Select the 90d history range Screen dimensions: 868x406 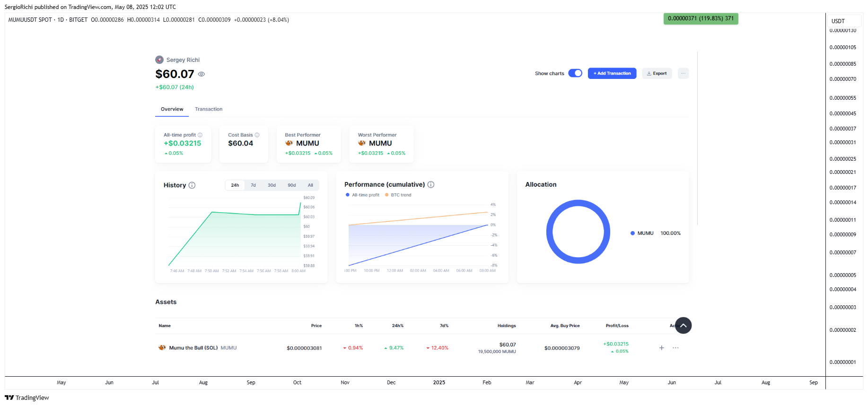click(x=292, y=185)
